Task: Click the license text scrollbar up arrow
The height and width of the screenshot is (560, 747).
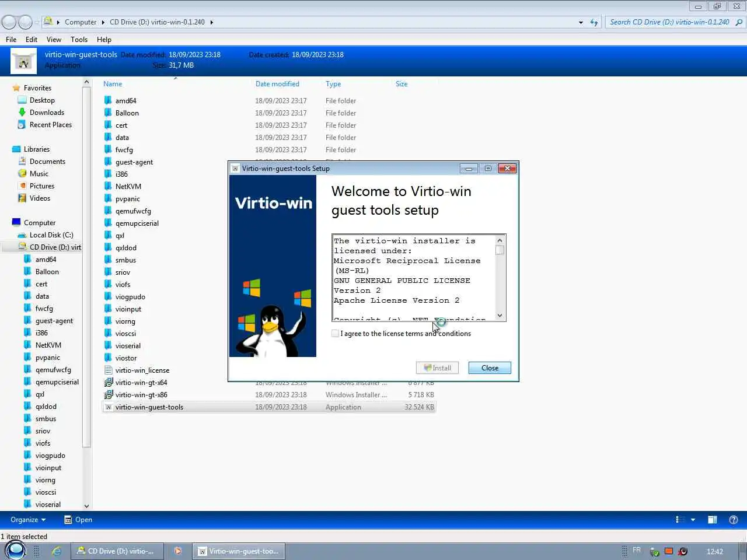Action: pos(500,240)
